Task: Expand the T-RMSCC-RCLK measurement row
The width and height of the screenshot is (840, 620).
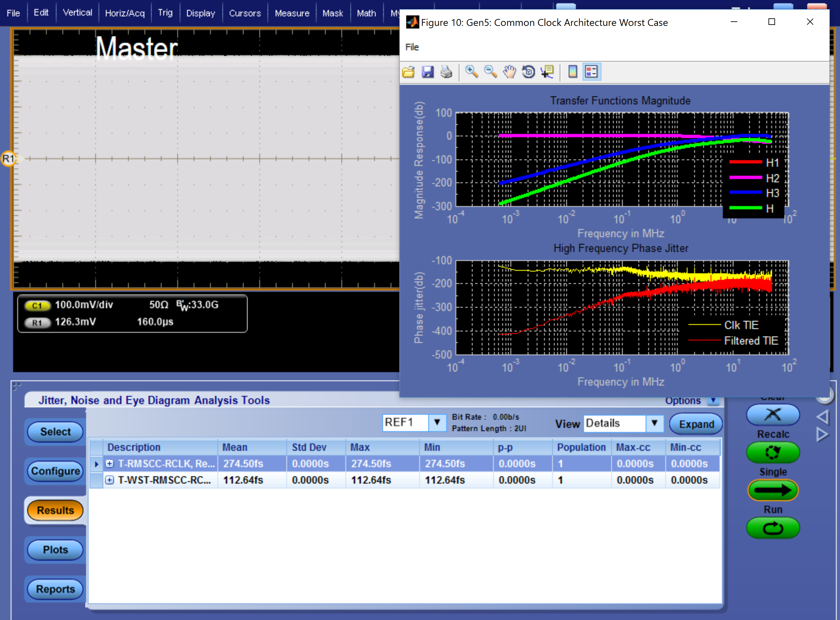Action: click(109, 464)
